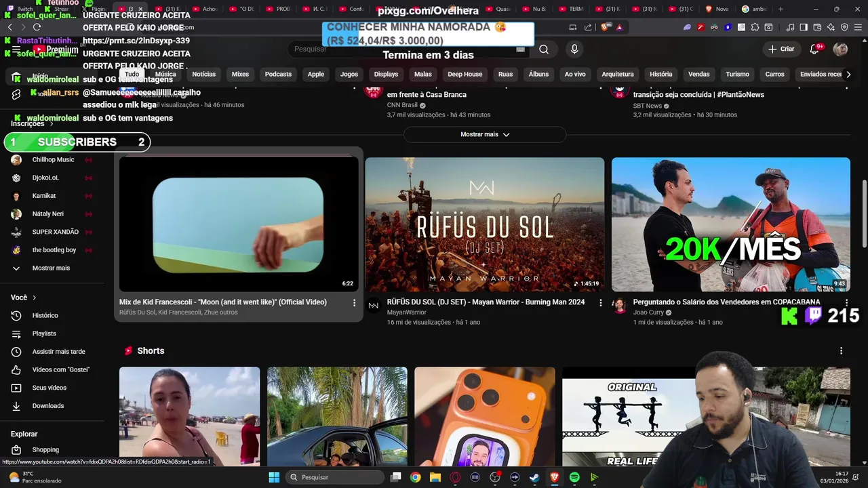Open Joao Curry channel avatar
The width and height of the screenshot is (868, 488).
pos(619,306)
